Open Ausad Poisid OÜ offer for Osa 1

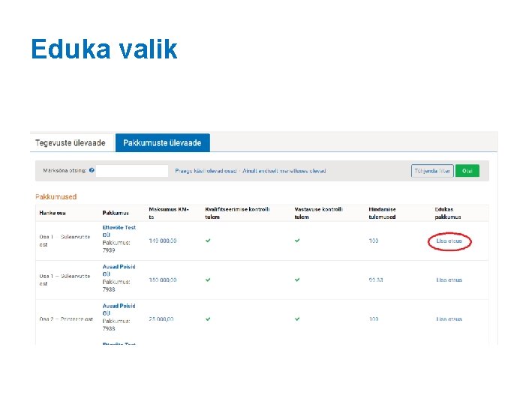click(119, 271)
